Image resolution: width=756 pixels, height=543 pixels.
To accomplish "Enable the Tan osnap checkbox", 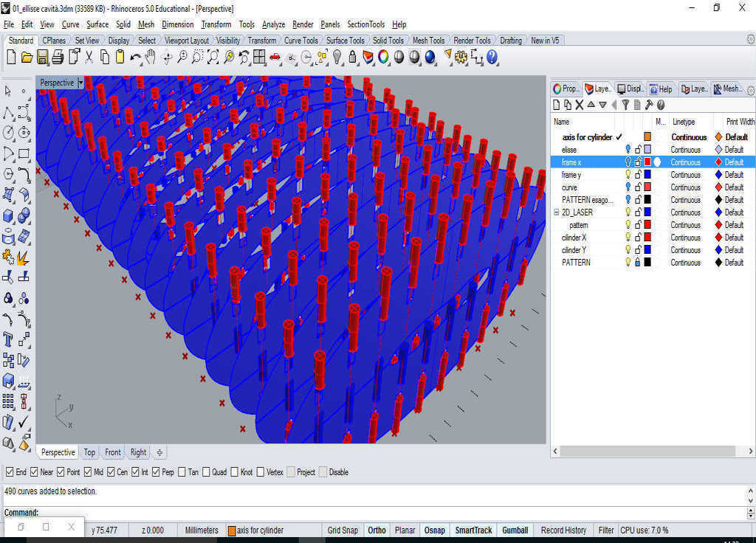I will coord(182,472).
